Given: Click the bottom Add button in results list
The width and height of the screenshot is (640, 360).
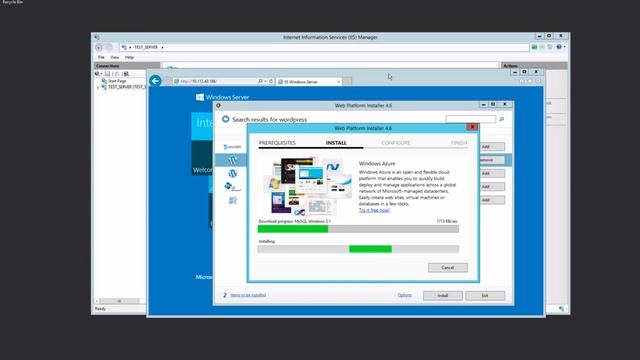Looking at the screenshot, I should pyautogui.click(x=486, y=200).
